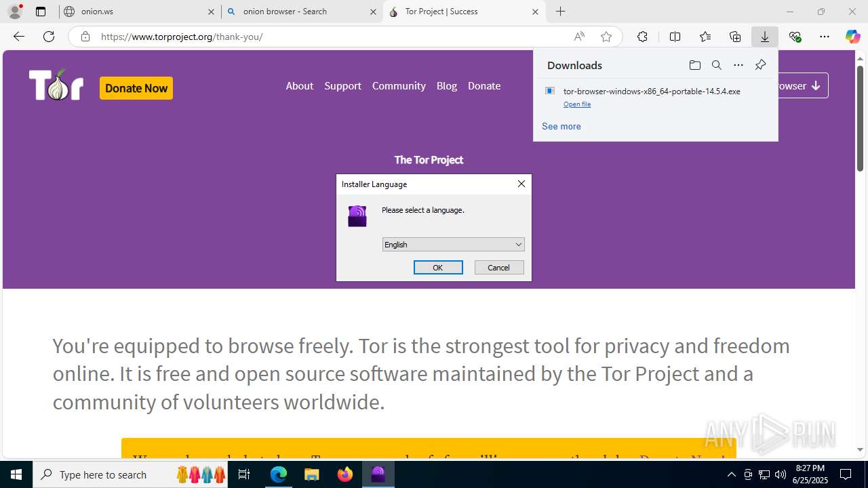
Task: Open Read aloud icon in address bar
Action: point(579,37)
